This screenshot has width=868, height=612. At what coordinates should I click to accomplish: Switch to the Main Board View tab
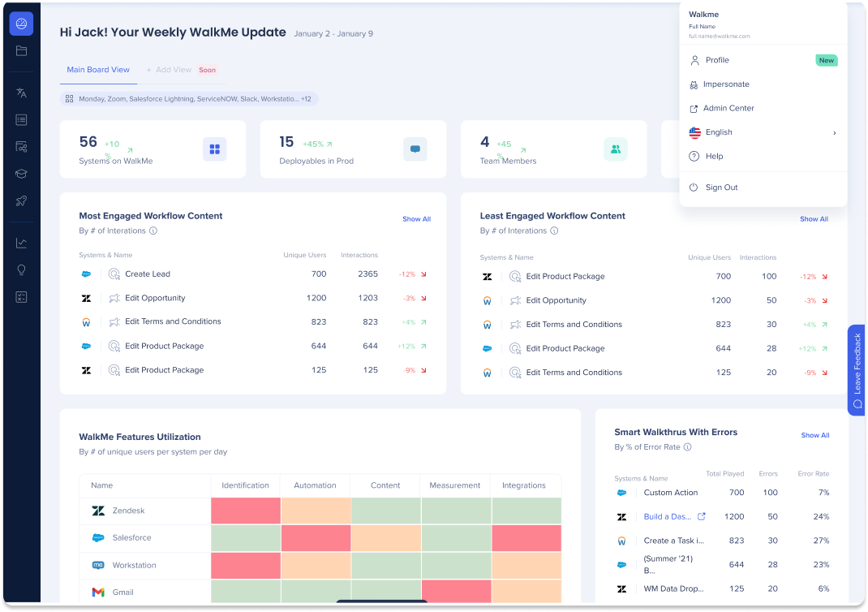pyautogui.click(x=98, y=70)
